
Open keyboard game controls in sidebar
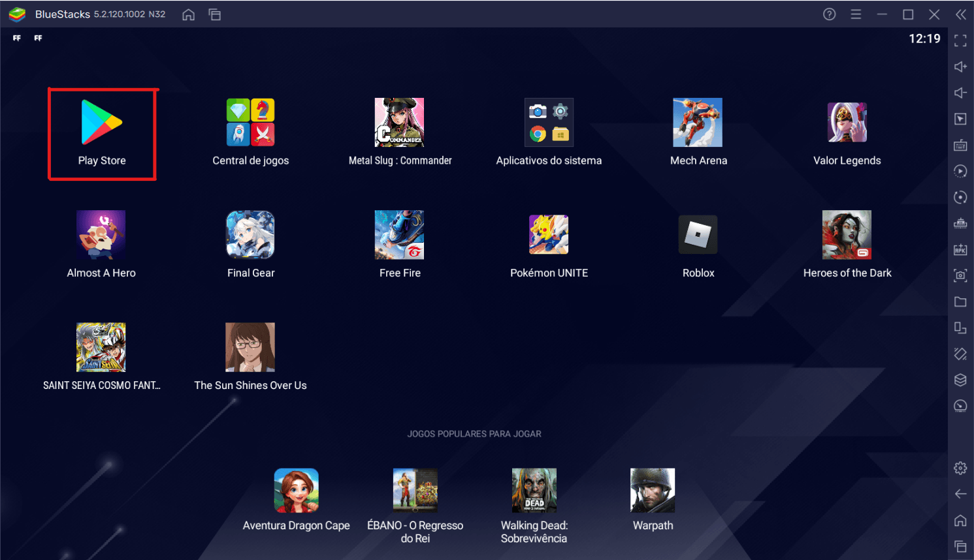pos(960,145)
